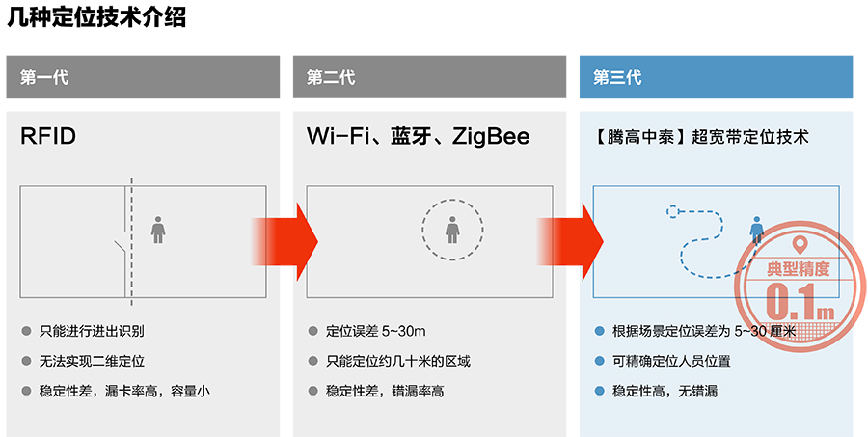Select the 第一代 header tab
868x437 pixels.
[143, 77]
